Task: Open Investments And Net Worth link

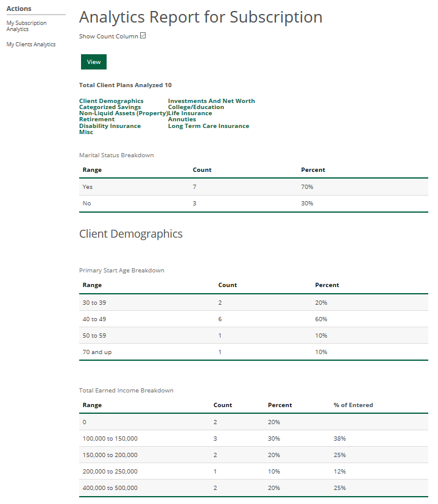Action: 211,101
